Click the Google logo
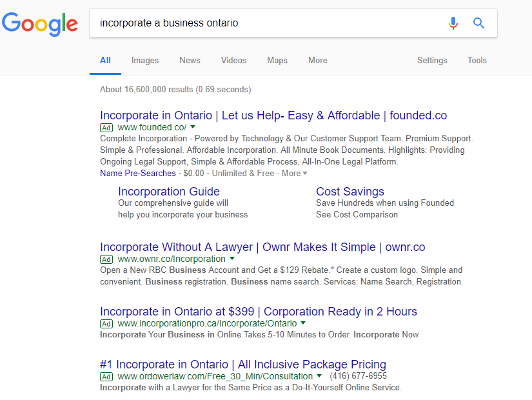This screenshot has height=400, width=532. [40, 24]
